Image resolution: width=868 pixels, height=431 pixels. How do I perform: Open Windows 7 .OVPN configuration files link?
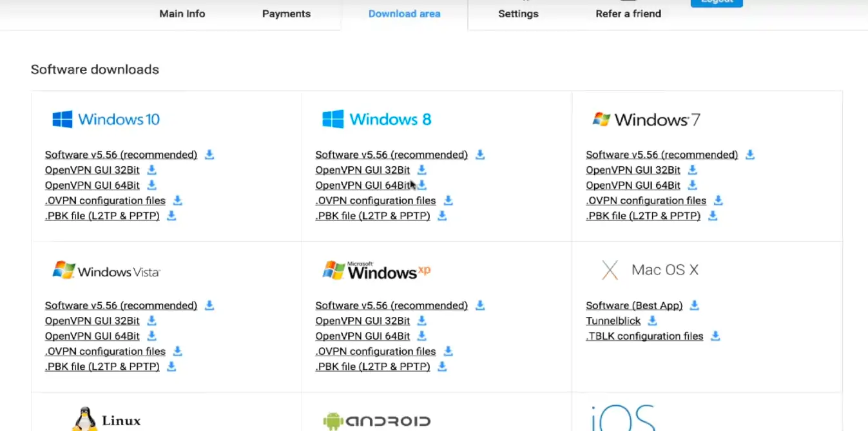point(646,200)
